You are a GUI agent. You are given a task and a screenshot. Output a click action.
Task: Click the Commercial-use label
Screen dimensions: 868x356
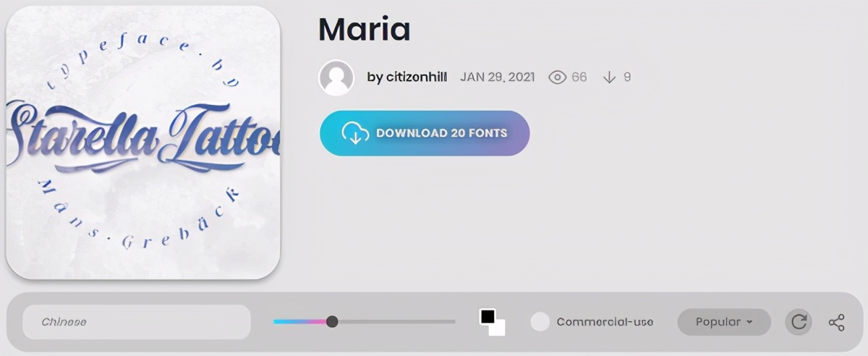605,322
